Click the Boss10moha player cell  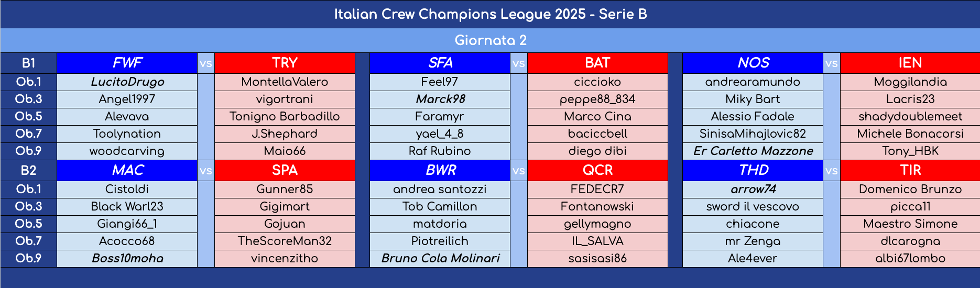click(127, 258)
